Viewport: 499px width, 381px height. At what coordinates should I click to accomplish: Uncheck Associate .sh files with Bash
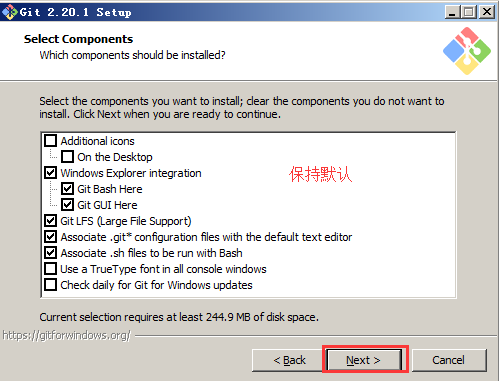[51, 253]
